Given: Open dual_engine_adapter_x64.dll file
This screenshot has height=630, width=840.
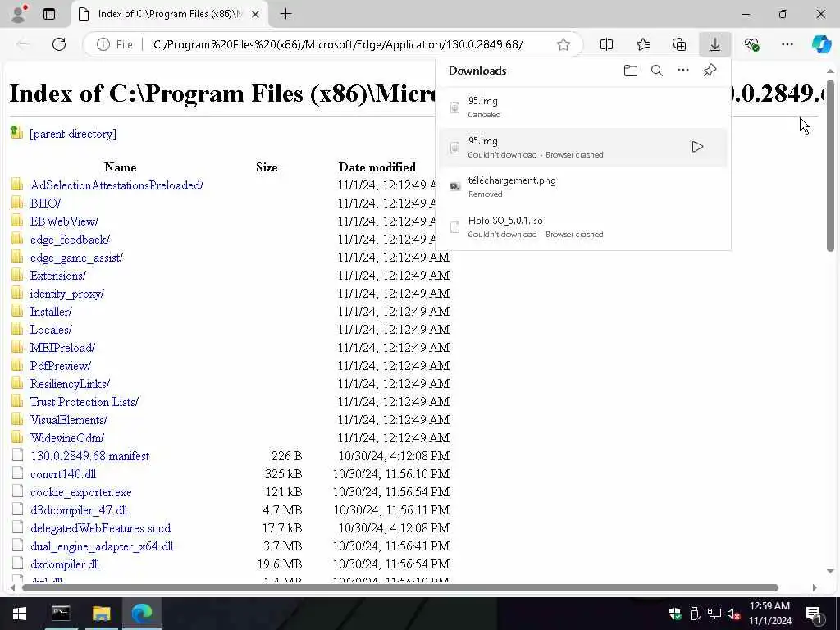Looking at the screenshot, I should [x=102, y=546].
